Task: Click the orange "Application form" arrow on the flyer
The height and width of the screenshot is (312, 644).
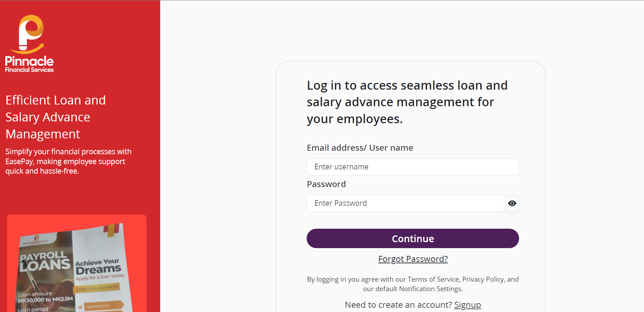Action: [104, 306]
